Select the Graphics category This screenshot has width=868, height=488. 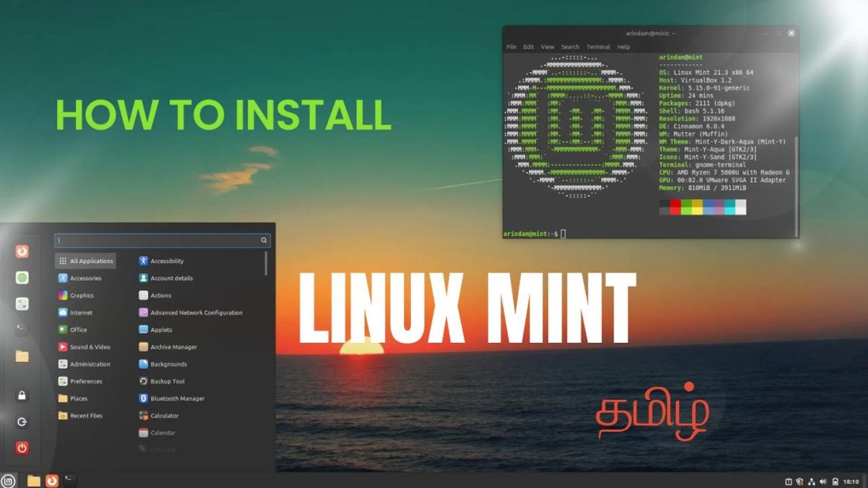tap(76, 296)
